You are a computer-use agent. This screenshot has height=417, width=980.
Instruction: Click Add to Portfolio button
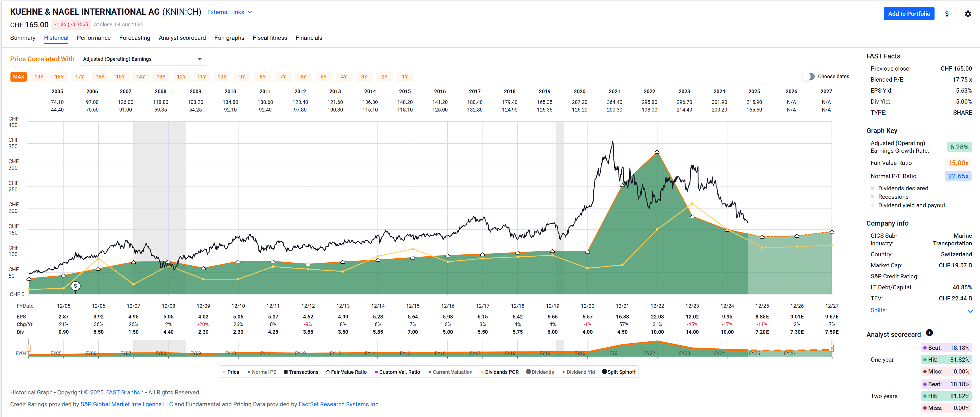[x=909, y=14]
